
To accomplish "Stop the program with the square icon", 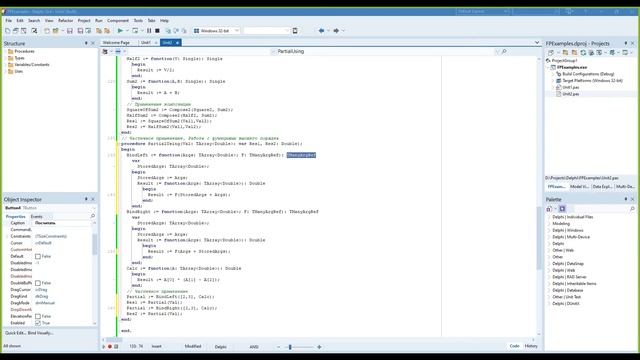I will pyautogui.click(x=157, y=31).
